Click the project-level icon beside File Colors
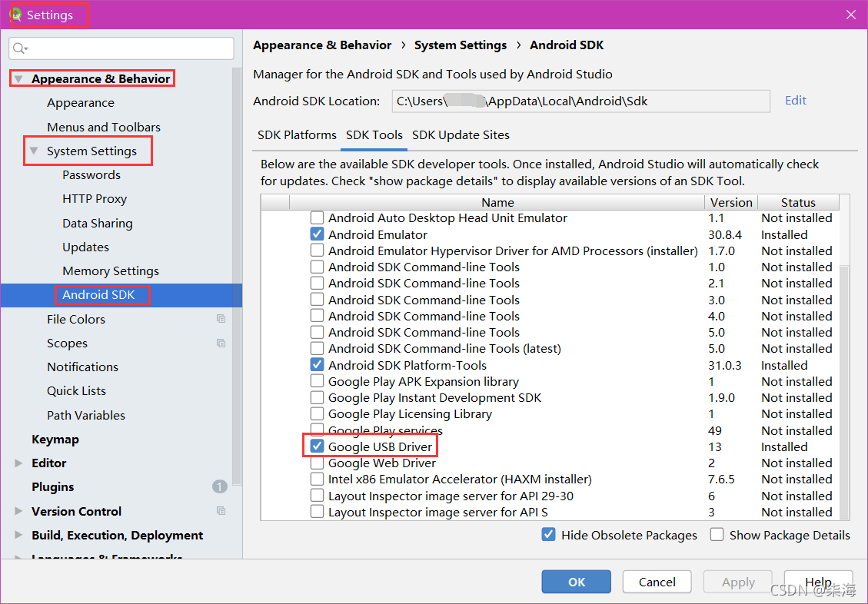The image size is (868, 604). 221,319
